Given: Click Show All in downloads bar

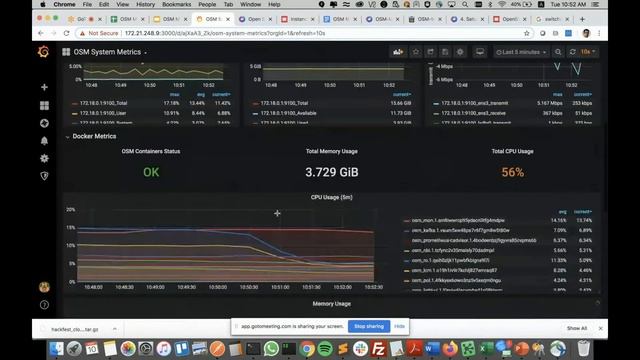Looking at the screenshot, I should (577, 328).
